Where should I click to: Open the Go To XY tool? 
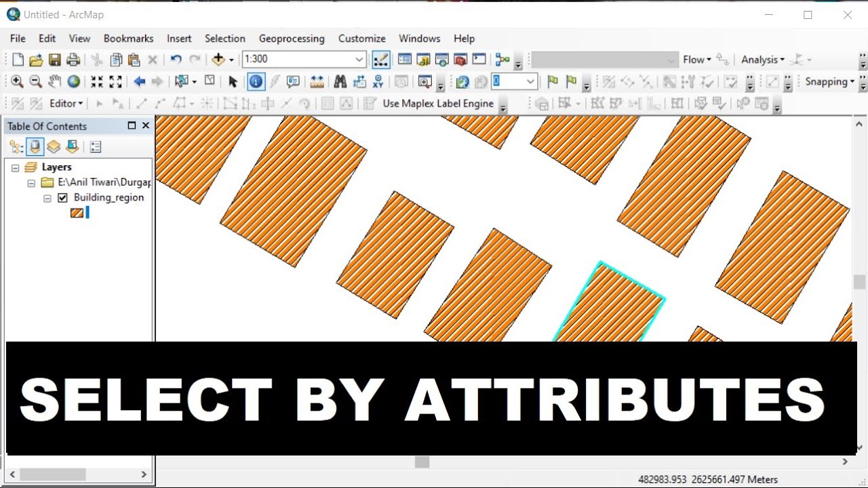(x=378, y=82)
